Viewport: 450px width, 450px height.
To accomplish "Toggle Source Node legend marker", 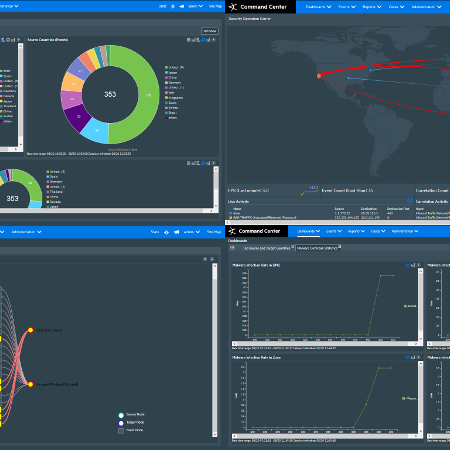I will tap(121, 415).
